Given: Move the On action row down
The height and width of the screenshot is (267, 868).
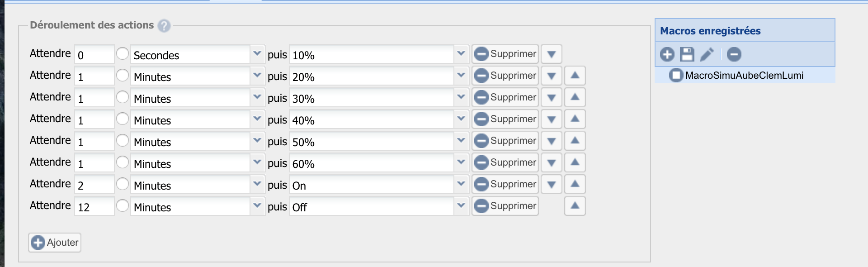Looking at the screenshot, I should coord(551,184).
